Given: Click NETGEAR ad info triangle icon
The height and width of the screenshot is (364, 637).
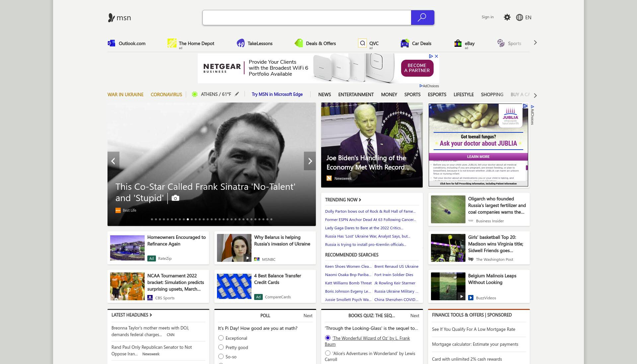Looking at the screenshot, I should click(x=431, y=56).
